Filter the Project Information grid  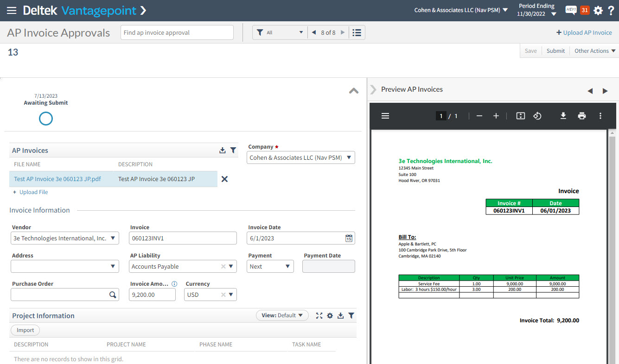click(x=351, y=315)
